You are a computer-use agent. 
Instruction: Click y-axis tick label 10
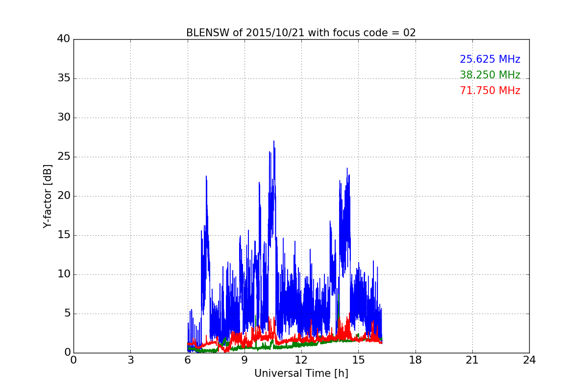[x=64, y=274]
